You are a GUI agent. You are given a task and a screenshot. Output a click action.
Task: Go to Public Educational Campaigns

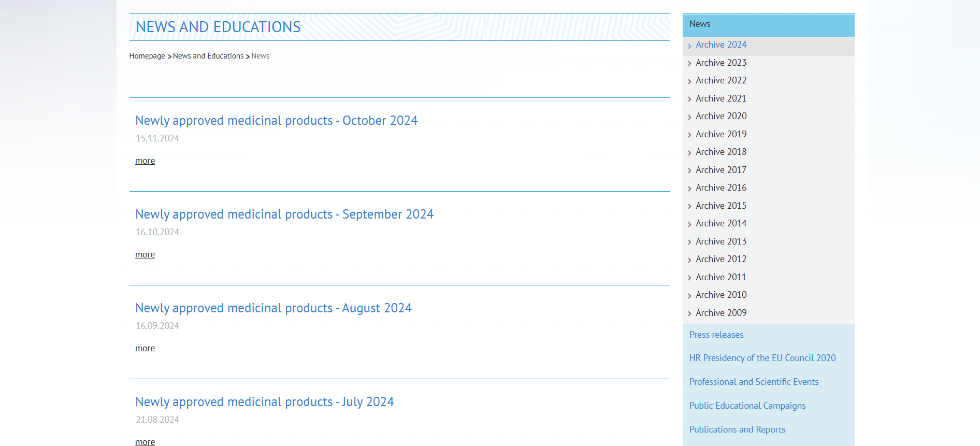(x=747, y=406)
